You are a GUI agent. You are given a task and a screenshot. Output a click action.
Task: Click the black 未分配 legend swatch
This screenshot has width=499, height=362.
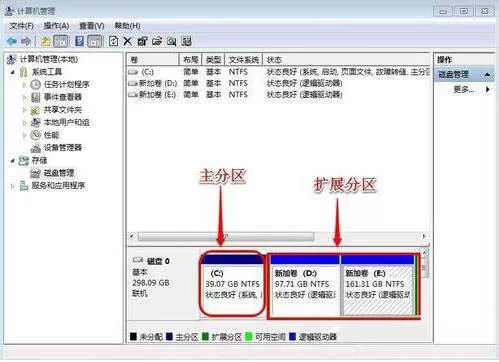coord(133,336)
